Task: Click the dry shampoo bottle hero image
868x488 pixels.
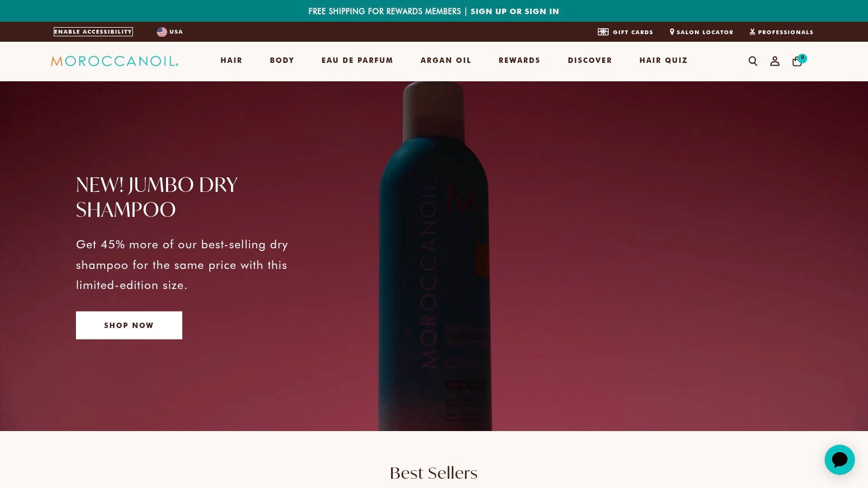Action: tap(435, 256)
